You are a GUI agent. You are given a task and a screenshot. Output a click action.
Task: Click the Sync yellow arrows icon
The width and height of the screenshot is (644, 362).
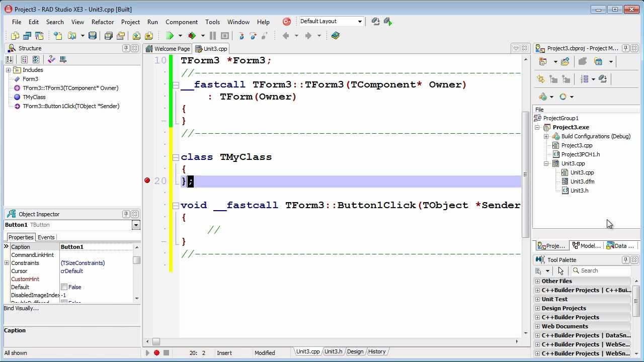point(541,79)
